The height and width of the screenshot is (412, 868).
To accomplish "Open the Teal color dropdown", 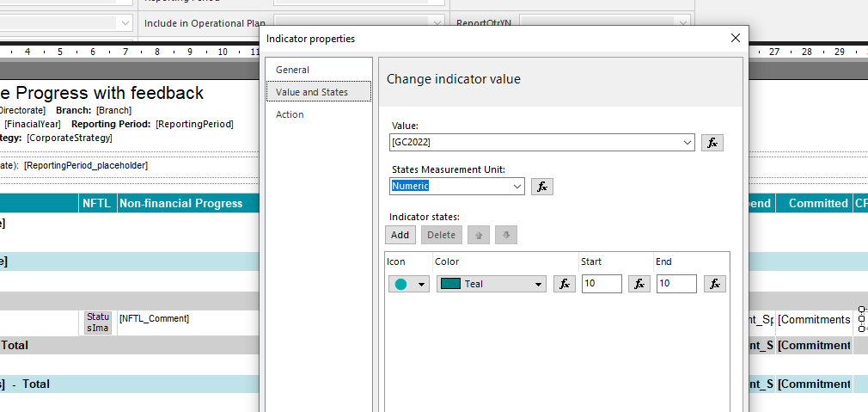I will point(537,285).
